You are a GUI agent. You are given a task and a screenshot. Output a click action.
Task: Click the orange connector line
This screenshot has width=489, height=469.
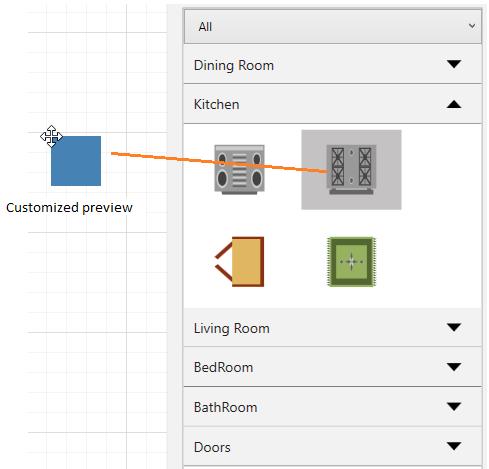pyautogui.click(x=219, y=163)
